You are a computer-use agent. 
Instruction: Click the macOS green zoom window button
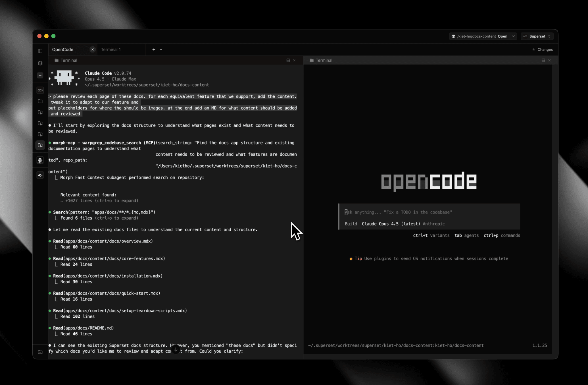53,36
